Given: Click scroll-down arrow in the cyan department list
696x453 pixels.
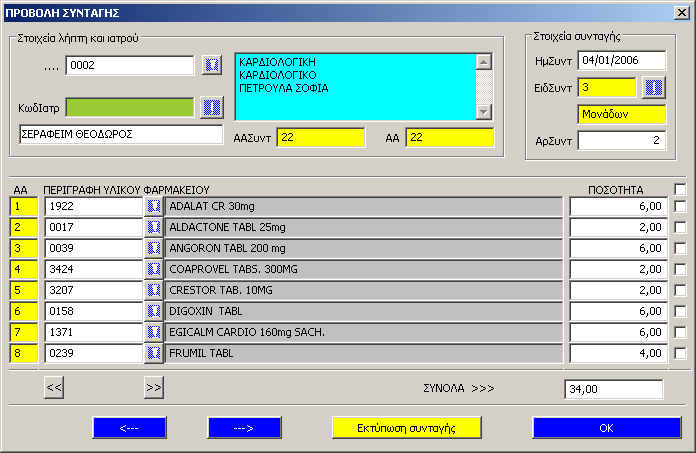Looking at the screenshot, I should click(x=483, y=112).
